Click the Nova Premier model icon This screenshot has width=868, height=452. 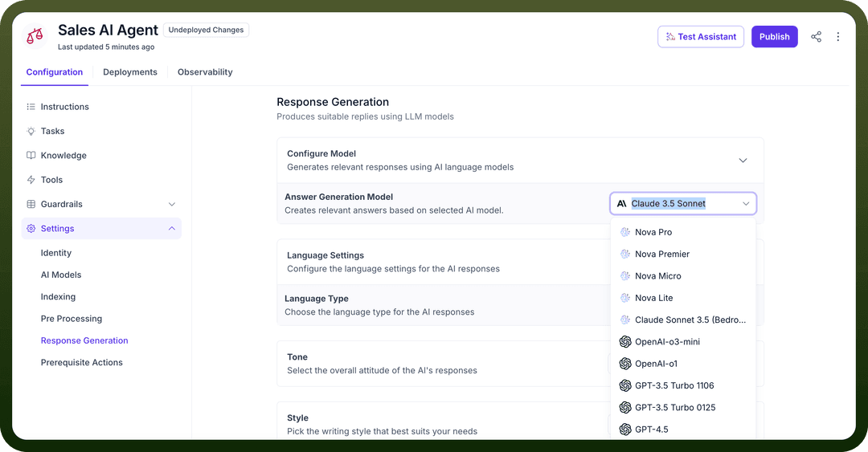pos(625,254)
